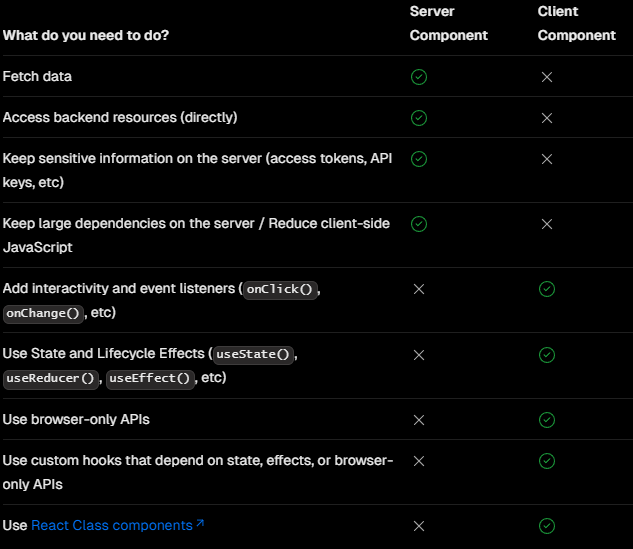Click Server X for State and Lifecycle Effects
The image size is (633, 549).
pos(419,355)
